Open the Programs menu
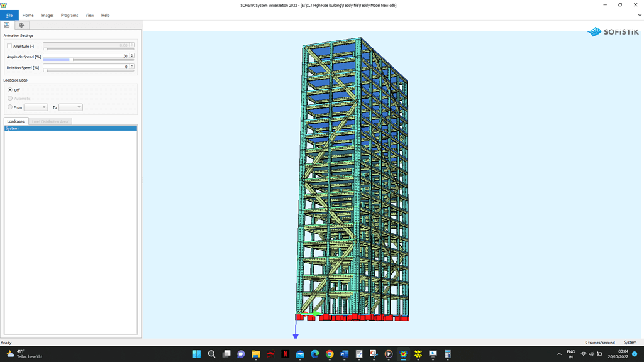Viewport: 644px width, 362px height. click(x=69, y=15)
